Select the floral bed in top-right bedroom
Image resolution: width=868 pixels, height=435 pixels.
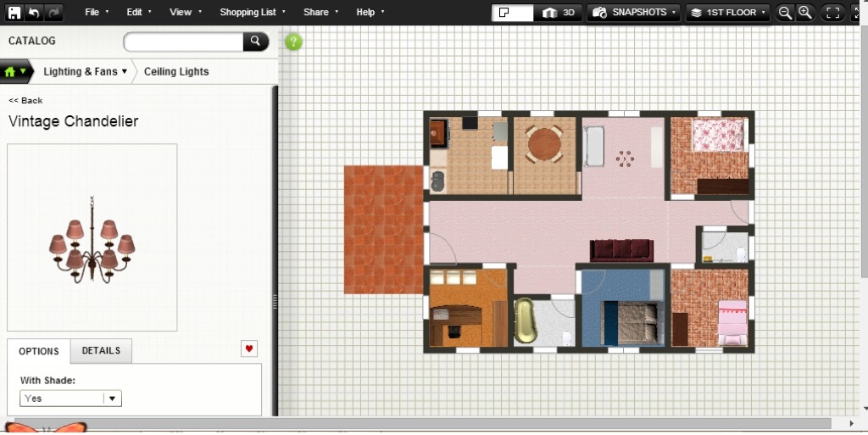point(719,135)
